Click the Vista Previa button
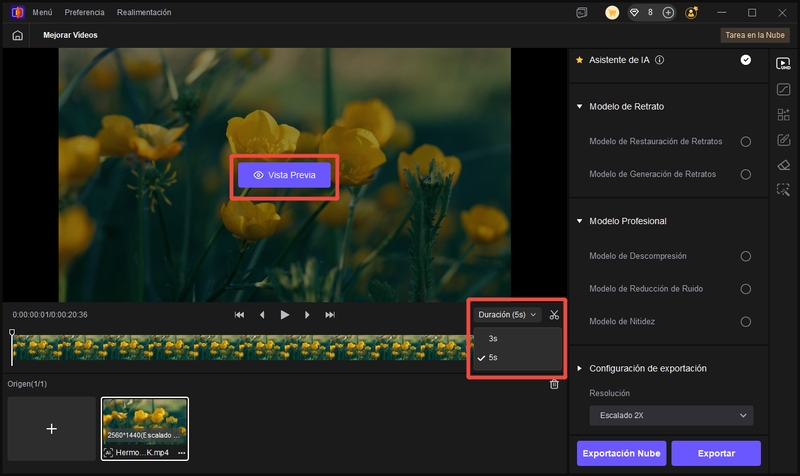Viewport: 800px width, 476px height. (x=284, y=175)
